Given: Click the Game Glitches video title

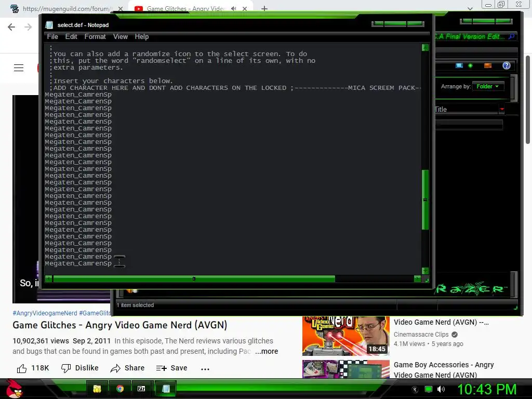Looking at the screenshot, I should (120, 325).
